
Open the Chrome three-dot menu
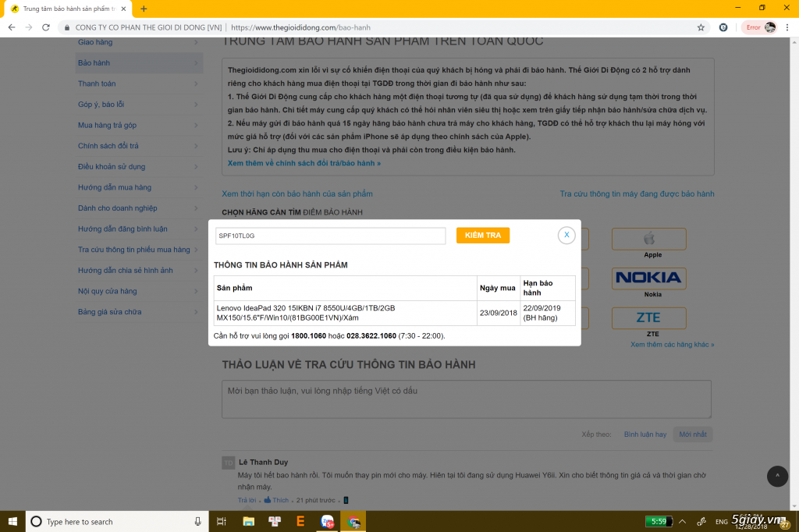787,27
